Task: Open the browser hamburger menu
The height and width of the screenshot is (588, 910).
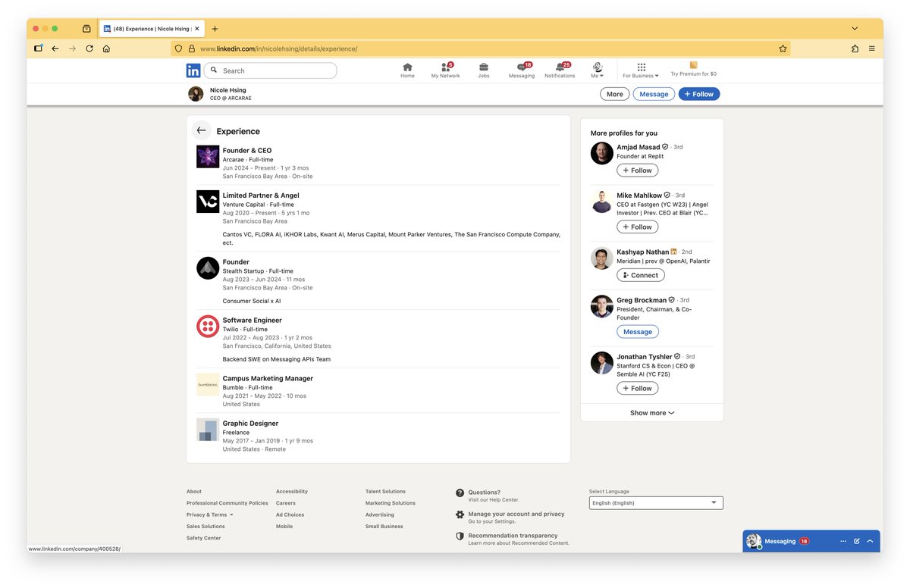Action: click(x=872, y=48)
